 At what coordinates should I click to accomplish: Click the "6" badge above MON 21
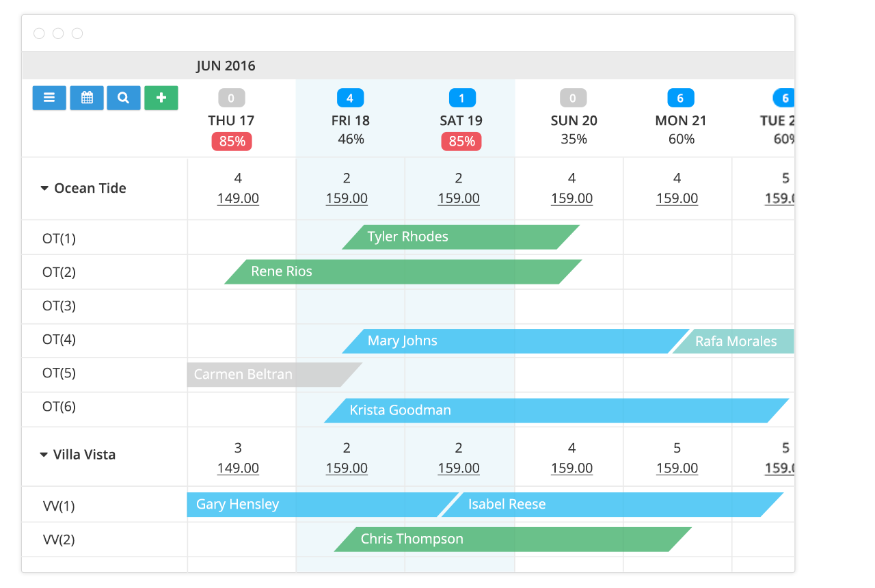pos(680,98)
